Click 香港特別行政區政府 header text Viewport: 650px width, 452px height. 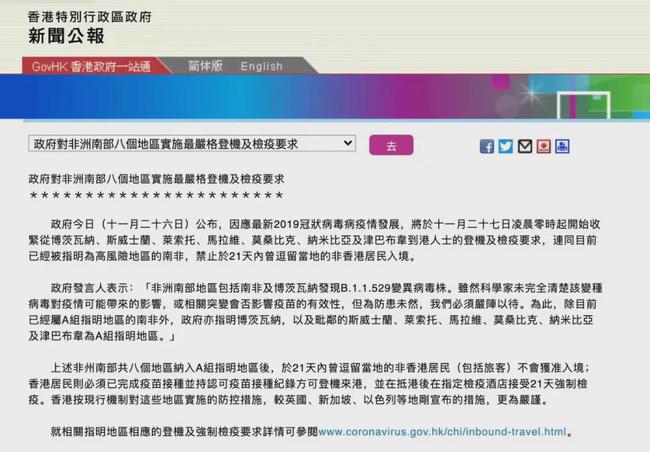[90, 17]
